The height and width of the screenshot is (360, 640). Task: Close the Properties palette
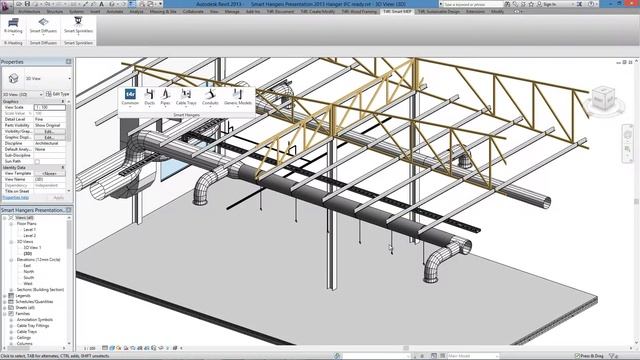click(x=69, y=62)
